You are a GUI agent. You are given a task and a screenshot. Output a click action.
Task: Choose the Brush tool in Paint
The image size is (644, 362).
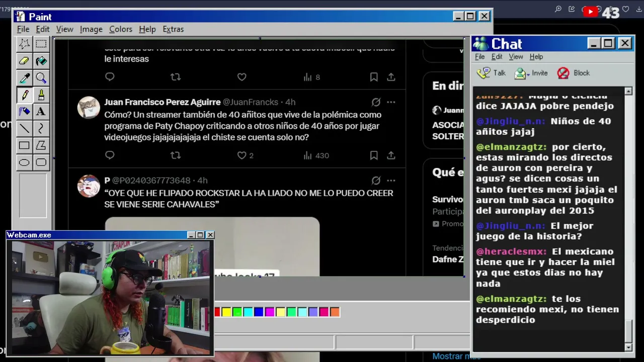point(41,95)
